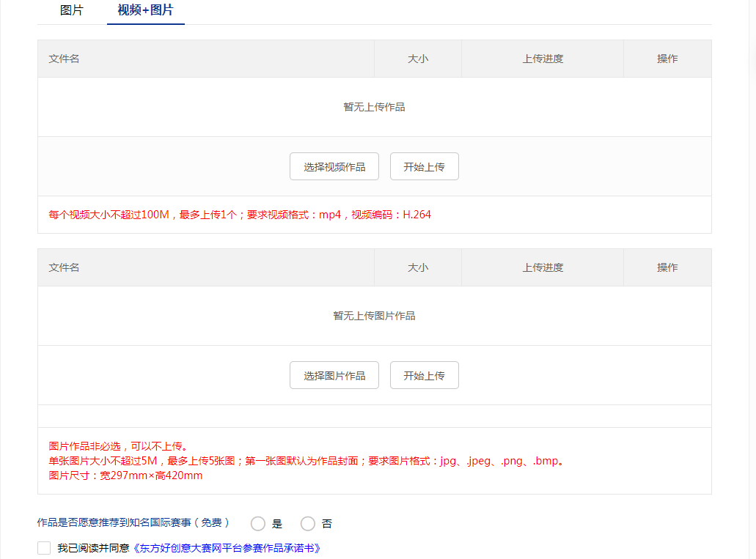Image resolution: width=756 pixels, height=559 pixels.
Task: Click 操作 header in image table
Action: [667, 267]
